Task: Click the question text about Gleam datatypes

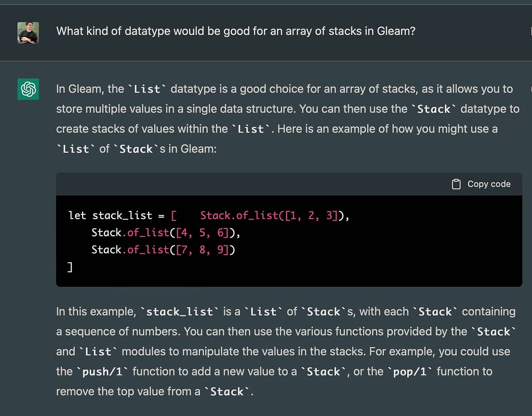Action: click(x=235, y=31)
